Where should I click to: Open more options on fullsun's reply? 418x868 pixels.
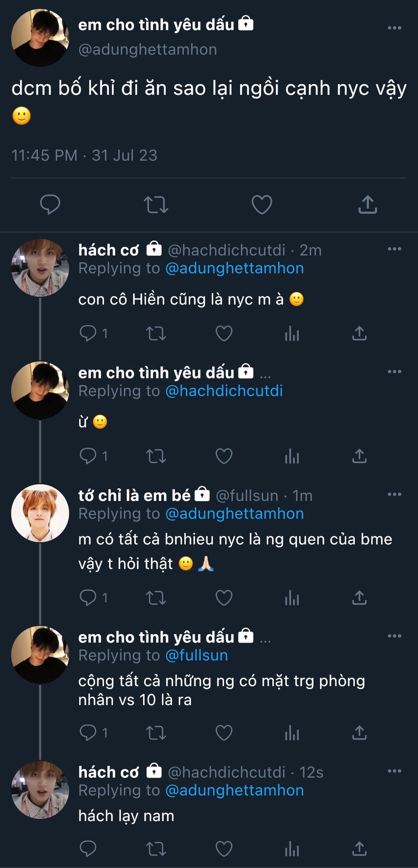coord(394,495)
